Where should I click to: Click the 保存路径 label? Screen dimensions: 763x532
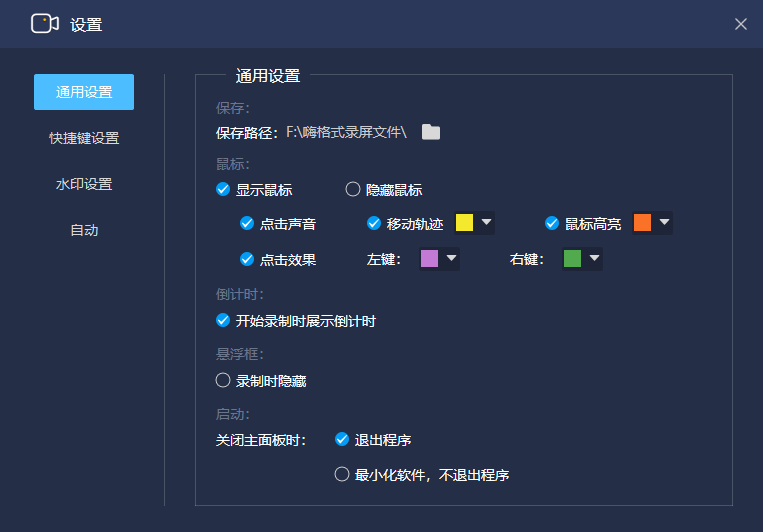247,133
